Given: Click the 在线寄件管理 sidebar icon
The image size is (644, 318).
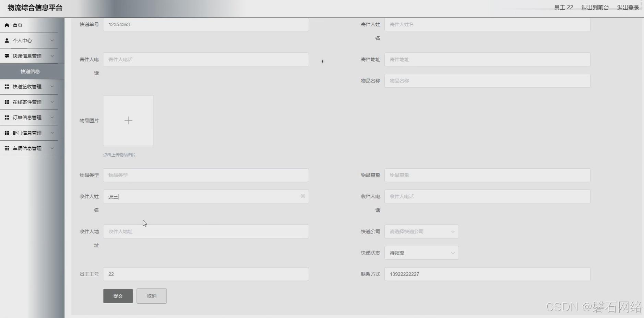Looking at the screenshot, I should [7, 102].
